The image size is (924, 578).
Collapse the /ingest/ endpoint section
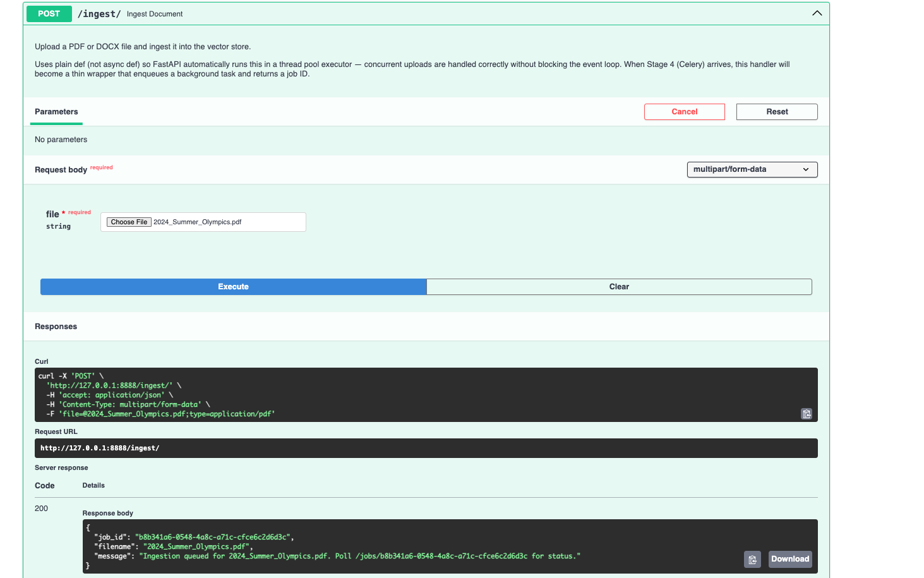[x=817, y=13]
